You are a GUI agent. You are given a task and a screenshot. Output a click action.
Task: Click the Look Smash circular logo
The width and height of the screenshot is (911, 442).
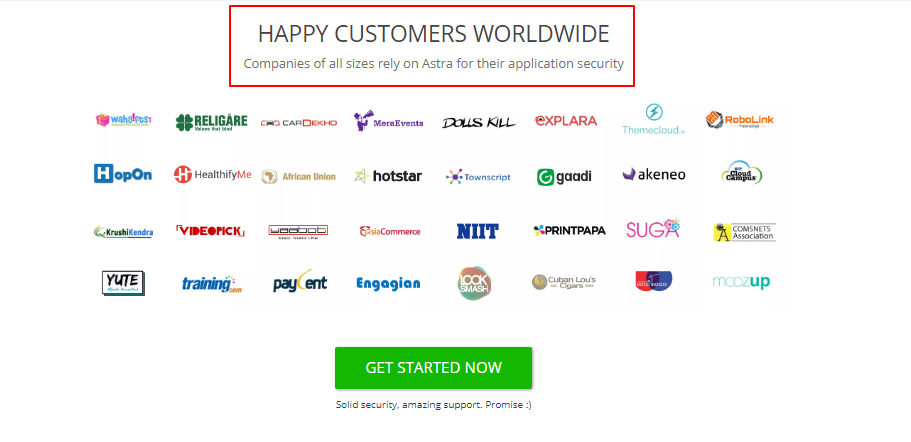tap(474, 283)
